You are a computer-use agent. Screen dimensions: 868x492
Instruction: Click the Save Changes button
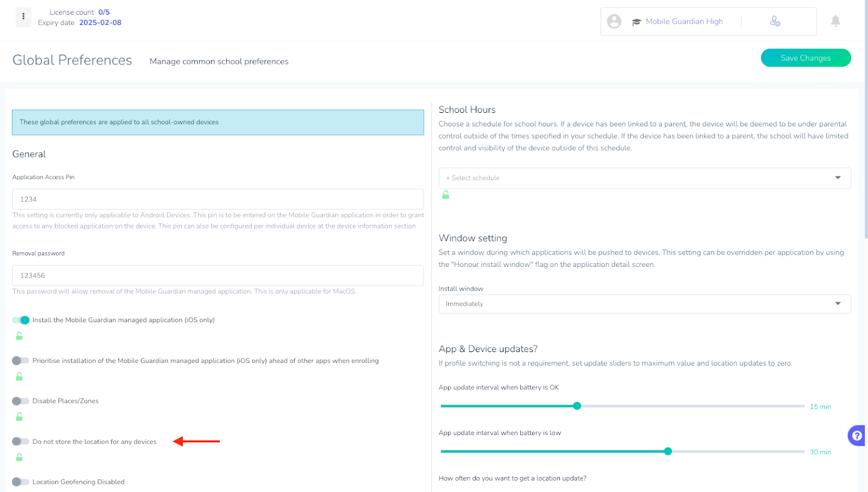tap(806, 58)
